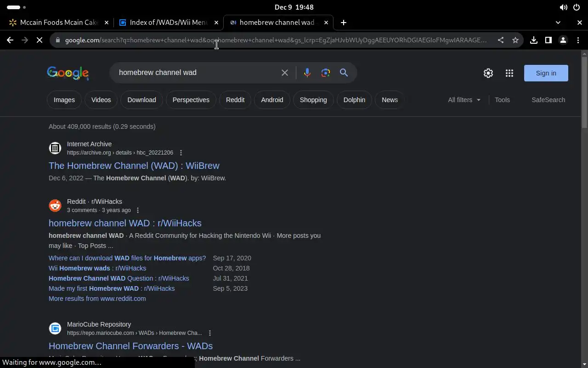Clear the search box text
The image size is (588, 368).
[285, 73]
